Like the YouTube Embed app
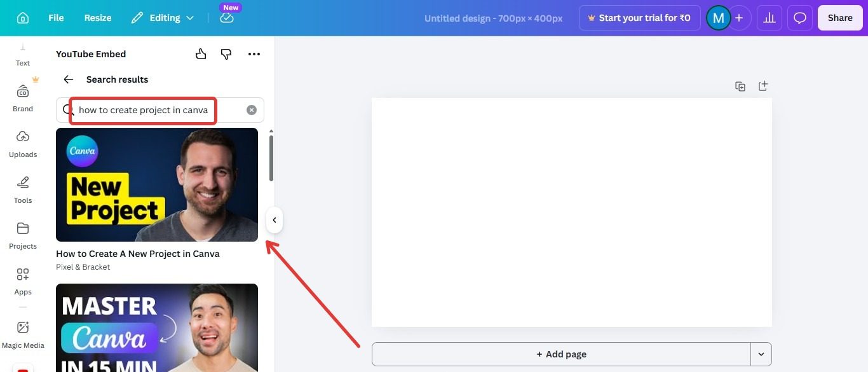868x372 pixels. 201,54
